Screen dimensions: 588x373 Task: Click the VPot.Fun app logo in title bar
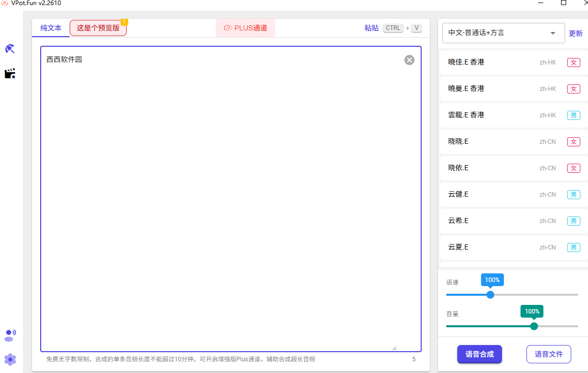[x=5, y=3]
